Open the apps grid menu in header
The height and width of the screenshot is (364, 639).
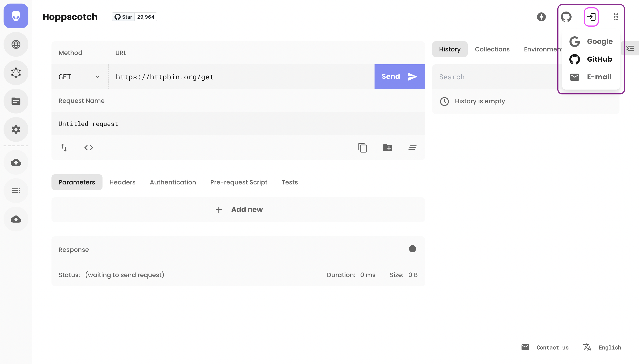click(x=615, y=17)
